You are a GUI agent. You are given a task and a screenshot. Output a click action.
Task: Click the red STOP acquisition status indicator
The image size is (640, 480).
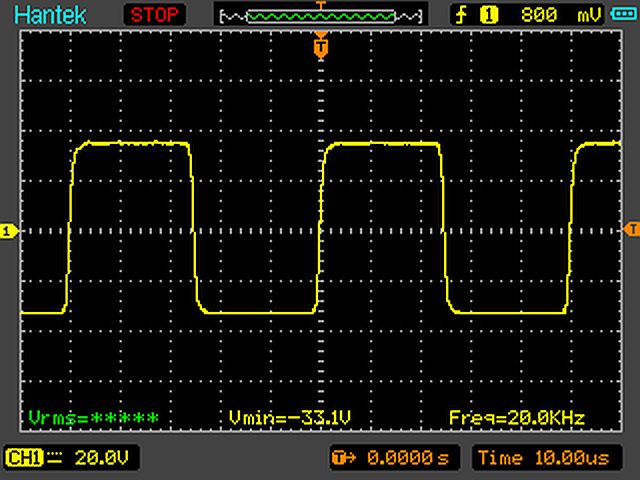(x=154, y=15)
